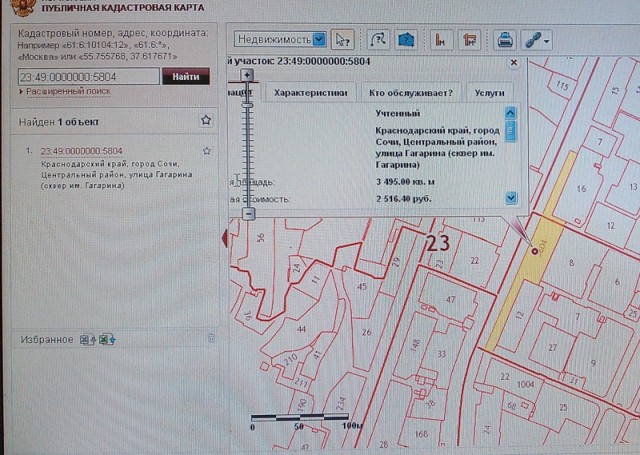This screenshot has width=640, height=455.
Task: Delete favorites with the trash icon
Action: 210,339
